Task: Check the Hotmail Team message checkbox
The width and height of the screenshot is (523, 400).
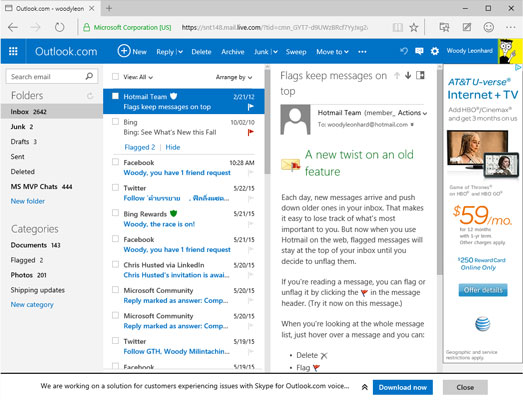Action: pyautogui.click(x=115, y=96)
